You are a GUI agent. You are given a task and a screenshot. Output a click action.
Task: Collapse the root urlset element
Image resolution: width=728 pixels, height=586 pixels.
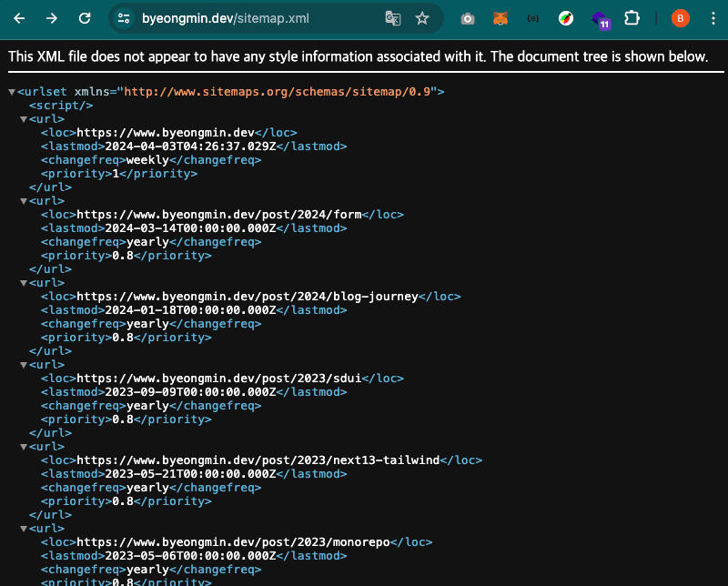11,91
